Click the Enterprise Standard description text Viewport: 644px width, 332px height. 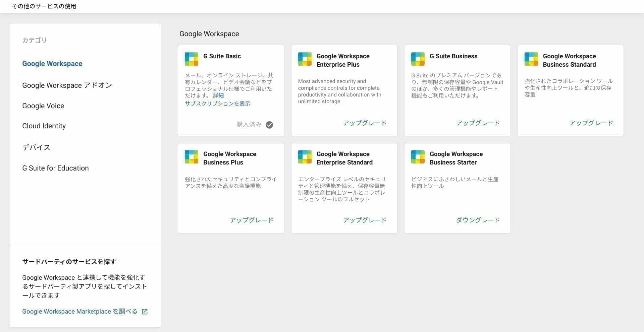[342, 189]
